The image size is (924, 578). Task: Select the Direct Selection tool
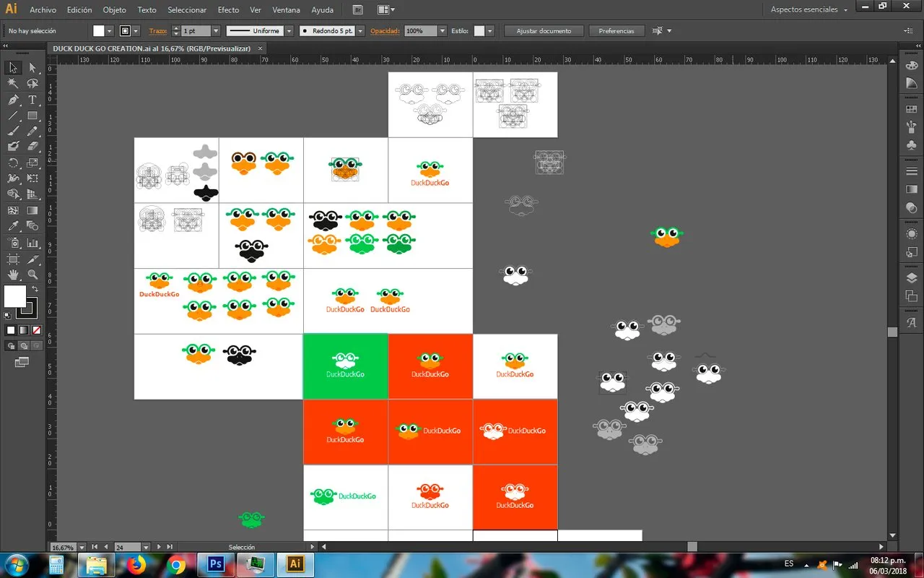[x=32, y=68]
